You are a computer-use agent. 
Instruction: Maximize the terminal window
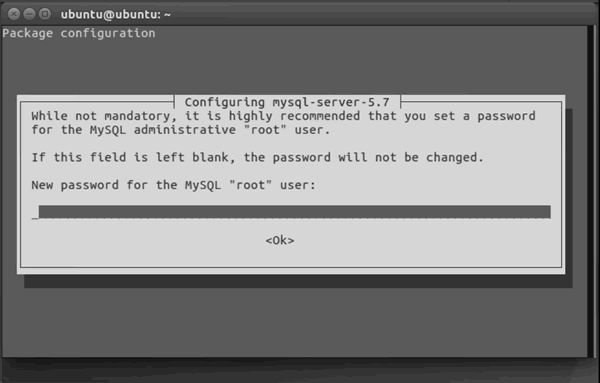(45, 14)
